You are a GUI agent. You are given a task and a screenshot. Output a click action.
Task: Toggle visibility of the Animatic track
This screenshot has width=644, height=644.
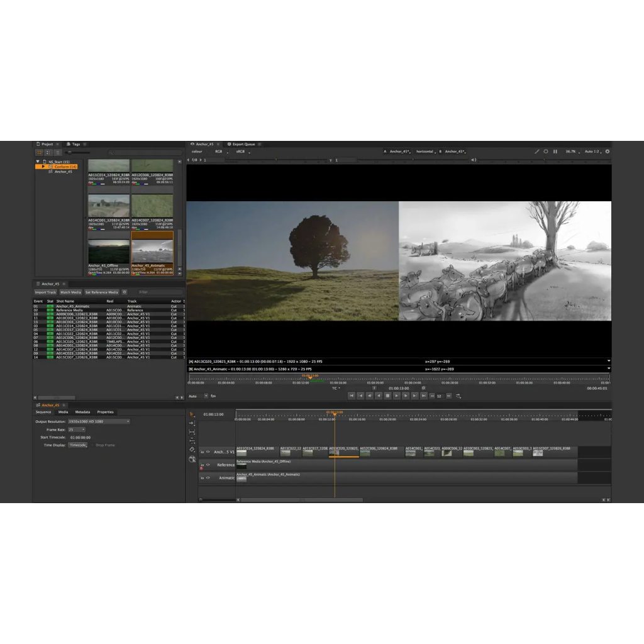tap(208, 478)
